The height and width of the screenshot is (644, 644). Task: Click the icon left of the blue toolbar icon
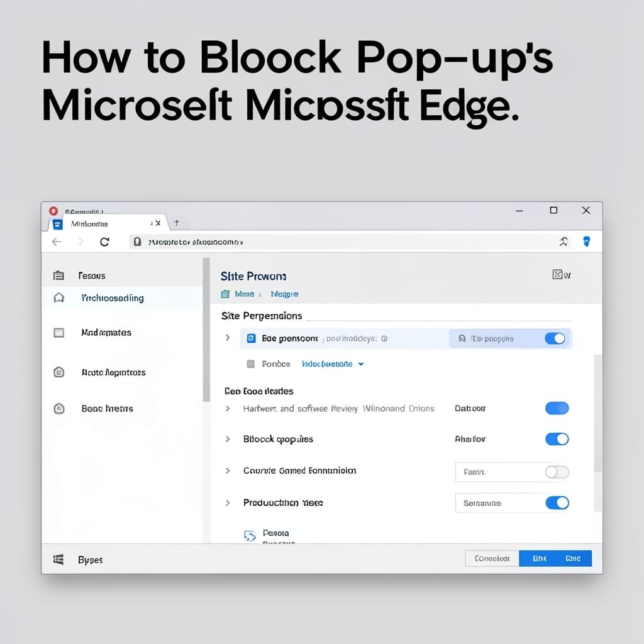(x=563, y=241)
